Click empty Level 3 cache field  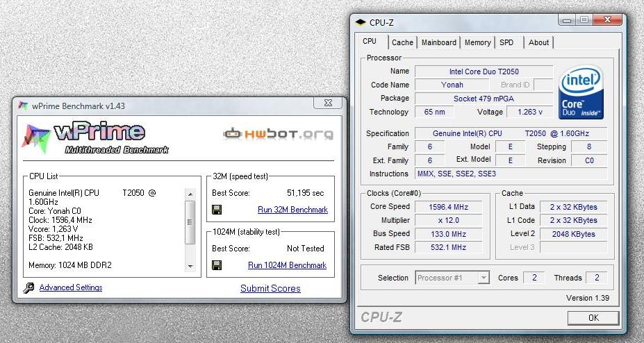click(573, 247)
